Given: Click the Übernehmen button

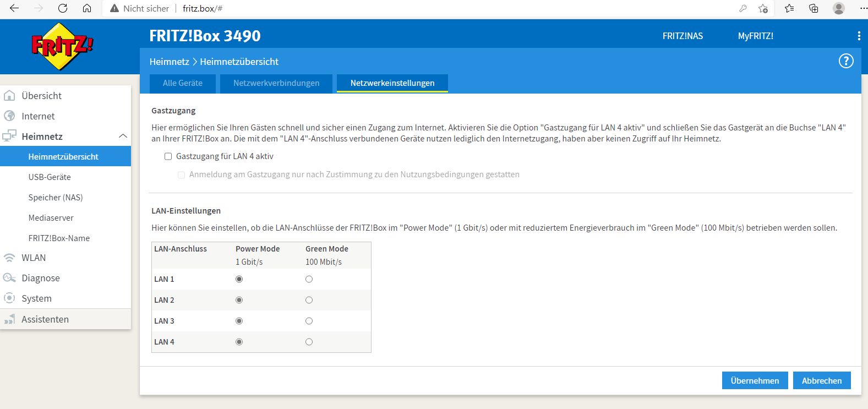Looking at the screenshot, I should pos(755,380).
